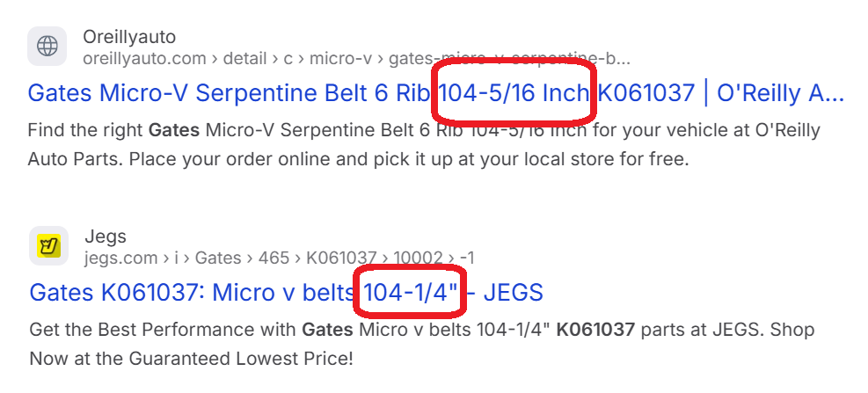
Task: Open the Gates Micro-V Serpentine Belt result
Action: [229, 92]
